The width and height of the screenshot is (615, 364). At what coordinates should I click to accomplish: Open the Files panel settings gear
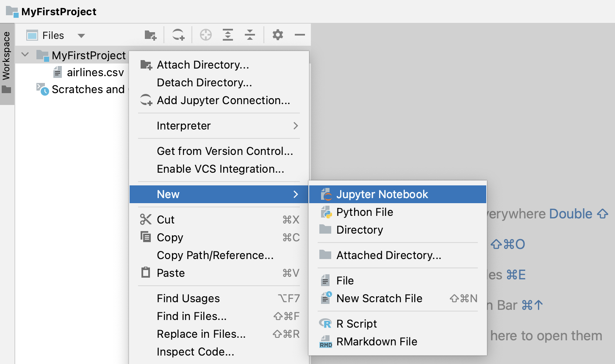click(x=277, y=35)
